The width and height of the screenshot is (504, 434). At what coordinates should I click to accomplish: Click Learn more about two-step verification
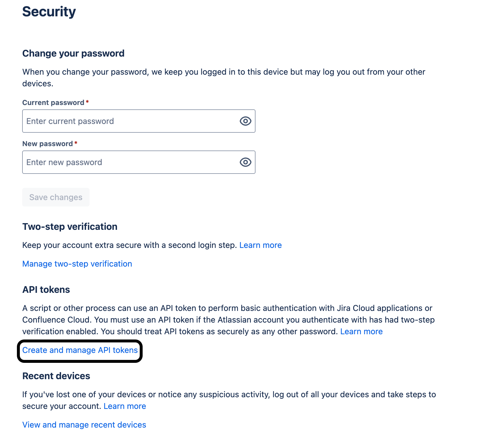(x=260, y=245)
